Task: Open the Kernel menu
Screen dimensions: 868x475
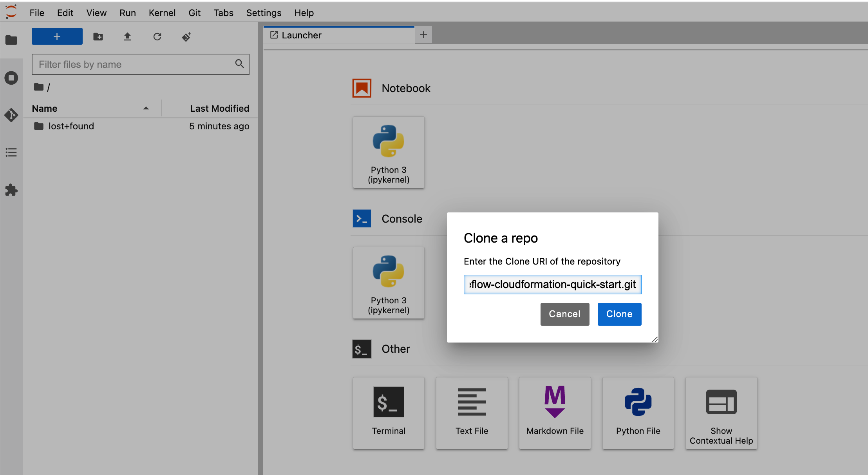Action: pos(162,13)
